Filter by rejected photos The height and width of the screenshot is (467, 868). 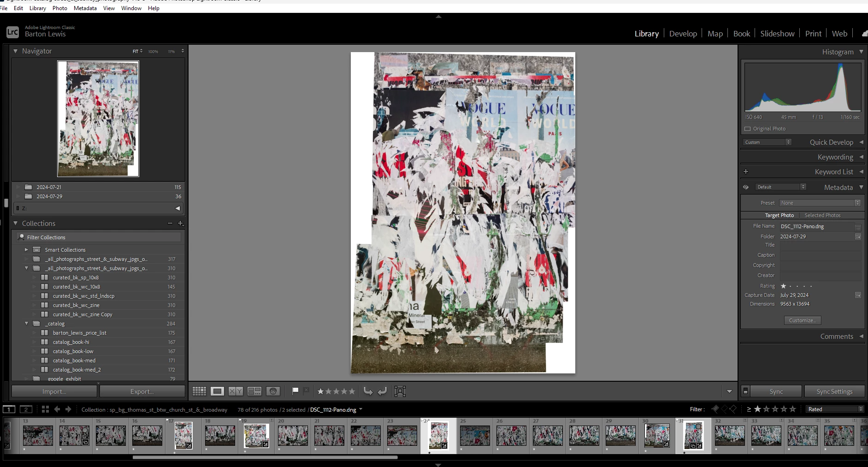point(733,409)
